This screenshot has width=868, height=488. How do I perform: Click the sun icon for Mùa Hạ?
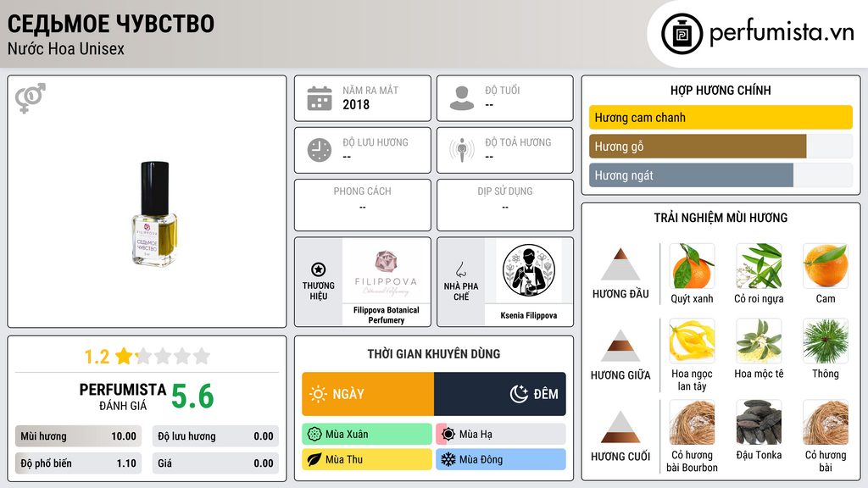(x=448, y=435)
